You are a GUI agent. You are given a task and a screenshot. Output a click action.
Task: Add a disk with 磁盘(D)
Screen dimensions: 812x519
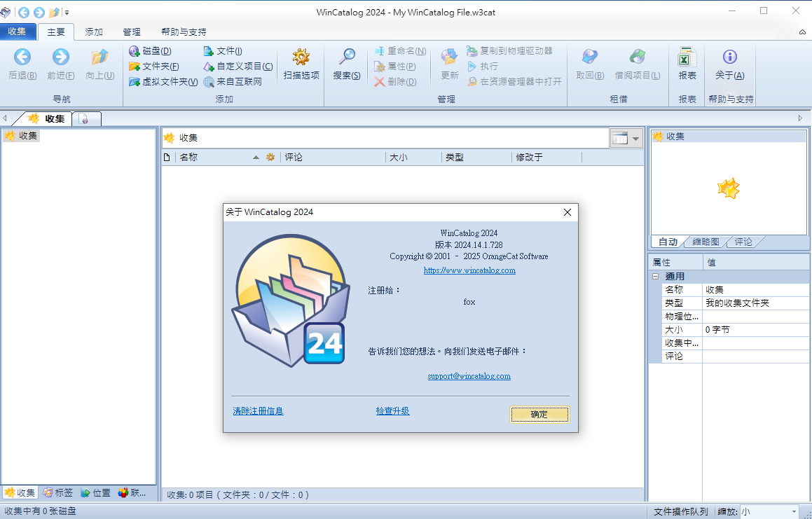point(150,50)
